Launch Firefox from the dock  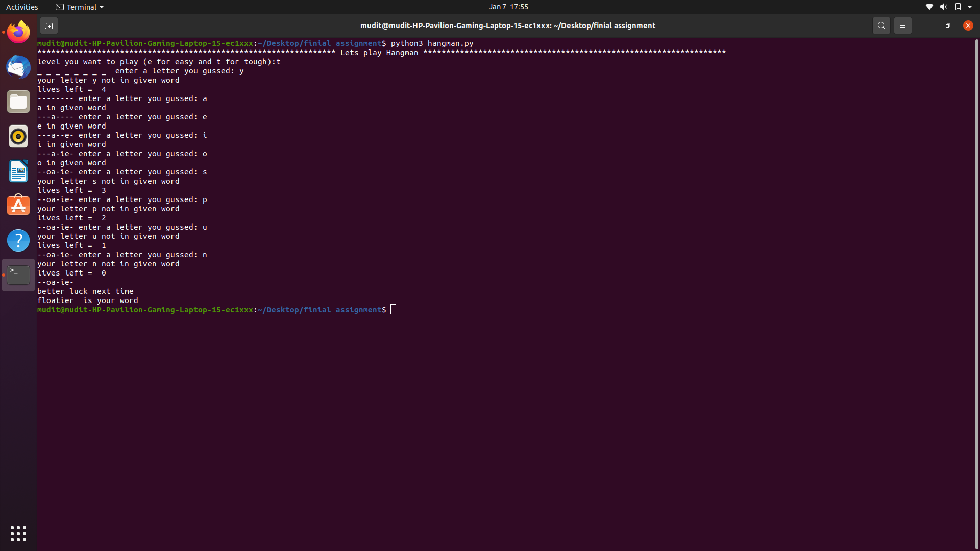18,32
